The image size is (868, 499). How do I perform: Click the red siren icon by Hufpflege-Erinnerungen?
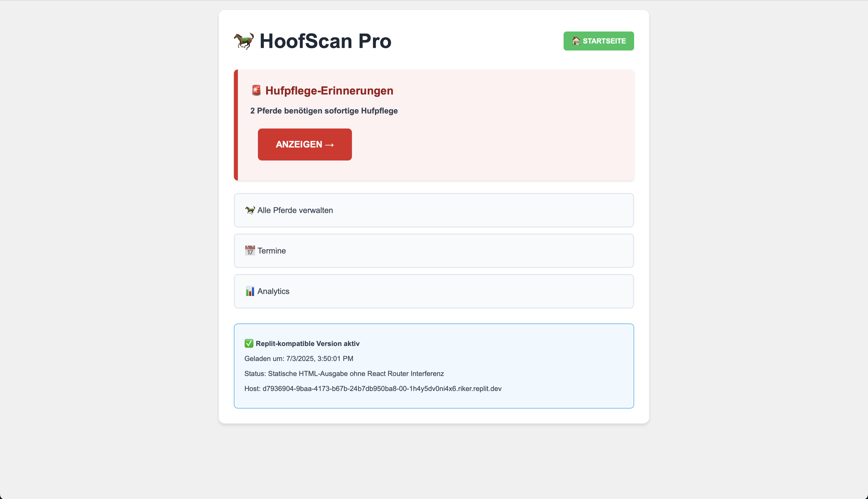point(256,90)
